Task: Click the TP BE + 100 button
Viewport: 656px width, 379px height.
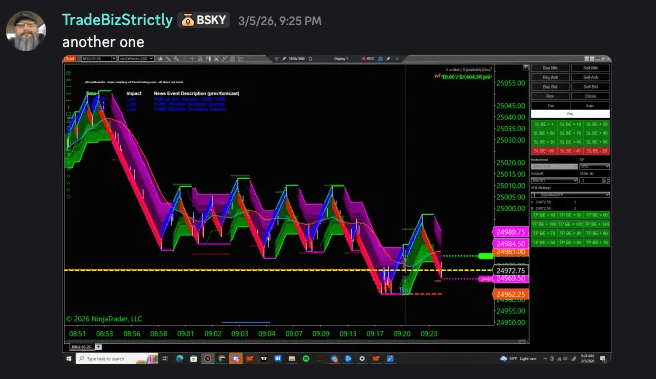Action: [x=544, y=224]
